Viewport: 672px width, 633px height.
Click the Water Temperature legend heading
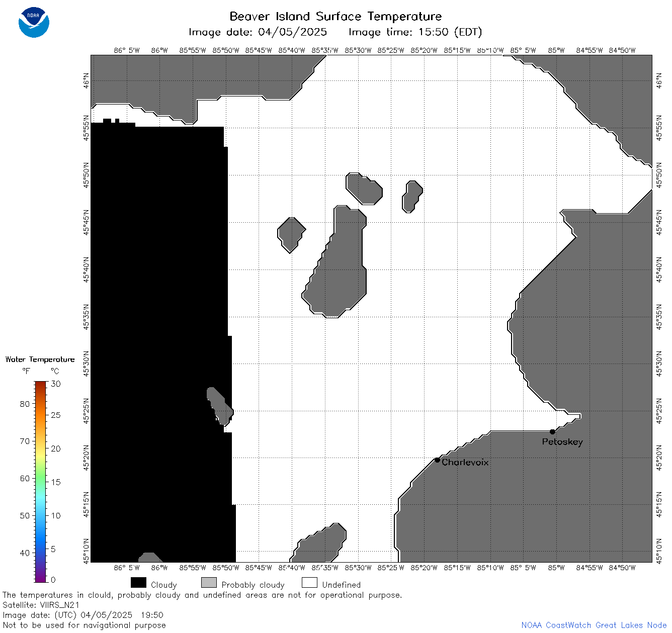tap(40, 359)
